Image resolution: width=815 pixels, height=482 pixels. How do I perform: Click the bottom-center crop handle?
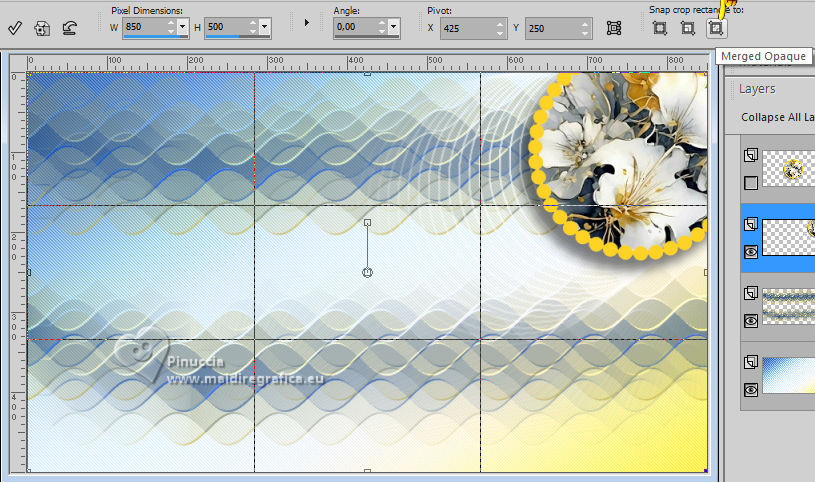pos(367,471)
